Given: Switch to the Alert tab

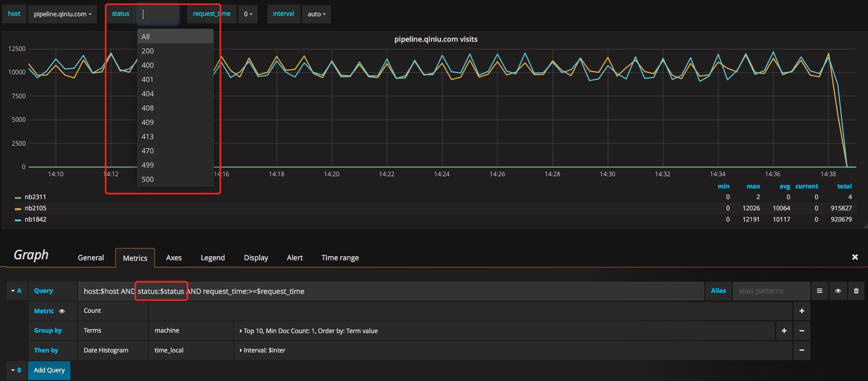Looking at the screenshot, I should point(295,258).
